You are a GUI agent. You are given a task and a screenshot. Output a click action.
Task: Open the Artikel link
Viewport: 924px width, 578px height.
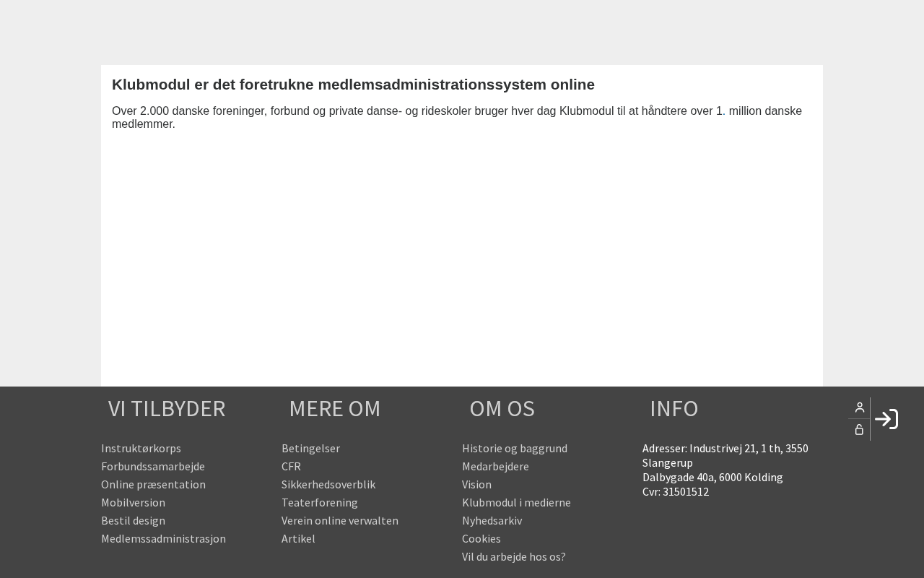298,538
